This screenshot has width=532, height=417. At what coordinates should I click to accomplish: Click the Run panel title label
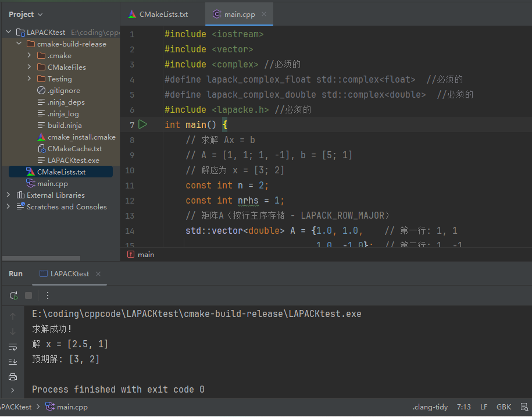pos(16,274)
